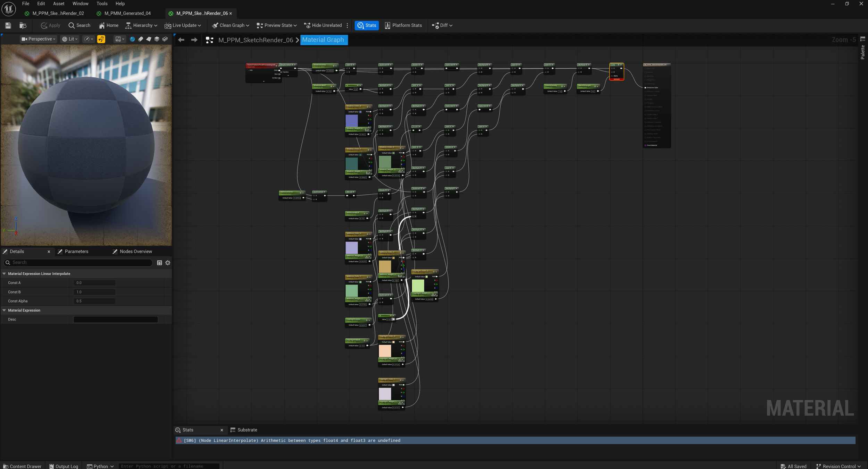
Task: Toggle the Stats button
Action: coord(367,25)
